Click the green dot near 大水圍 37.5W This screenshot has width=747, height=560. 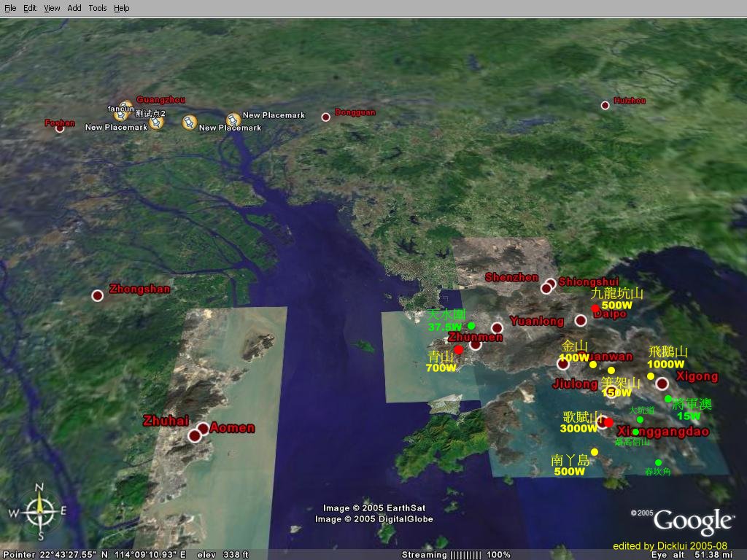click(471, 325)
